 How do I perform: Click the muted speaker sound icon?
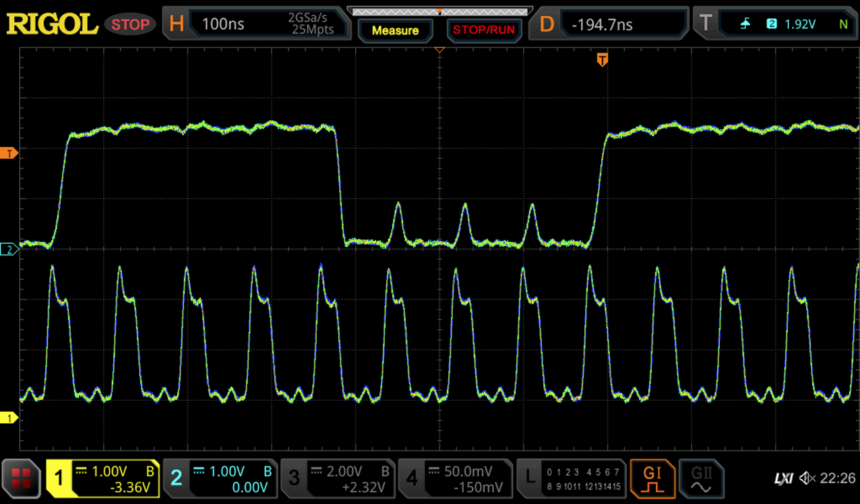click(807, 478)
